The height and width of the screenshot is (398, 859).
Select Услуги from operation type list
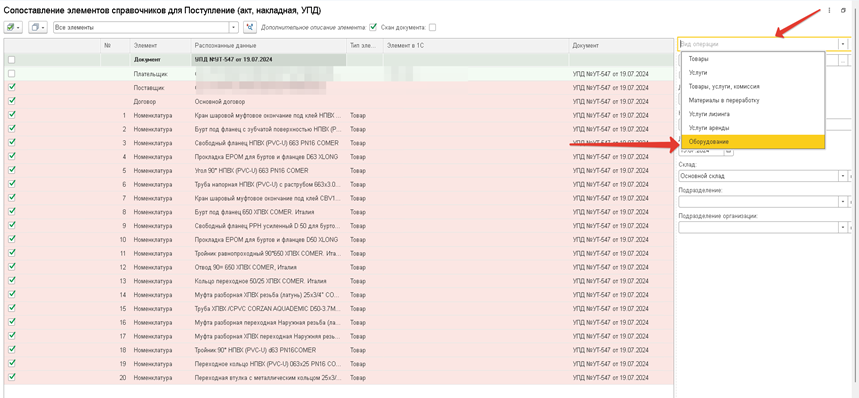(752, 72)
